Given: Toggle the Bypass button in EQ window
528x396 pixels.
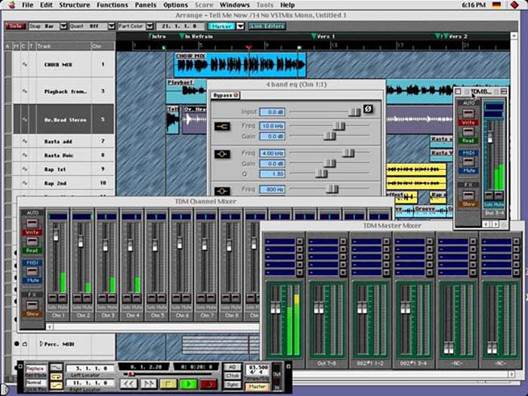Looking at the screenshot, I should tap(225, 96).
